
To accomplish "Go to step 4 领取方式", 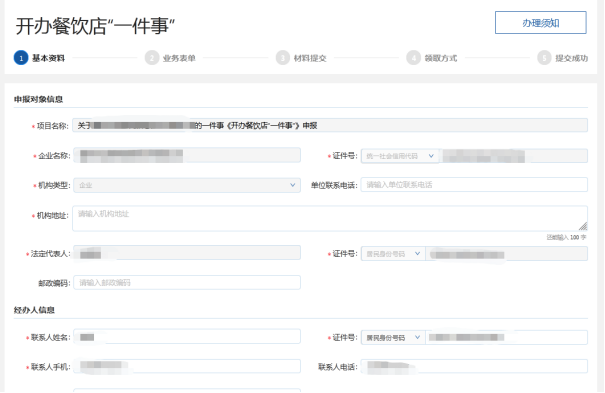I will click(432, 58).
